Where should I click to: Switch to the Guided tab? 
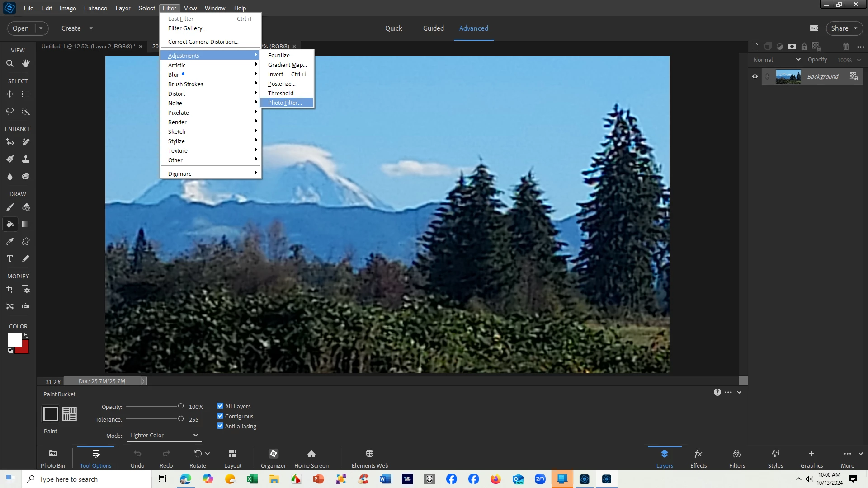point(433,28)
